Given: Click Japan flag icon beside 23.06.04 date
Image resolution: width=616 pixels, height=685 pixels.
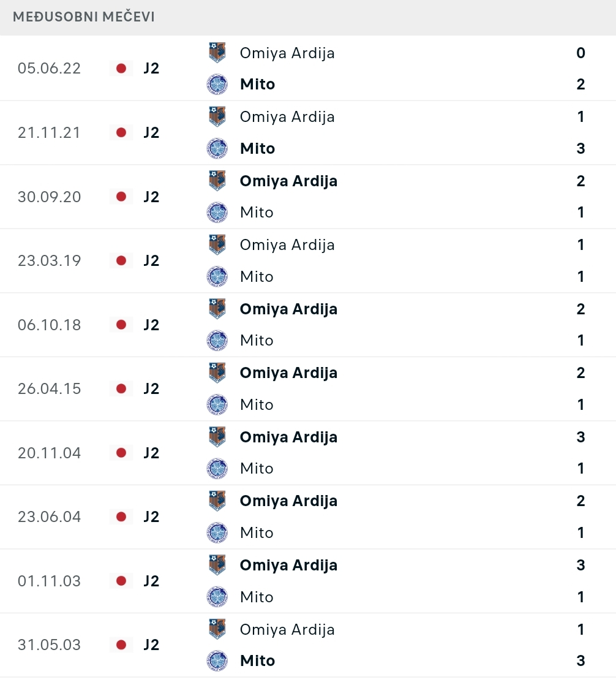Looking at the screenshot, I should tap(121, 517).
